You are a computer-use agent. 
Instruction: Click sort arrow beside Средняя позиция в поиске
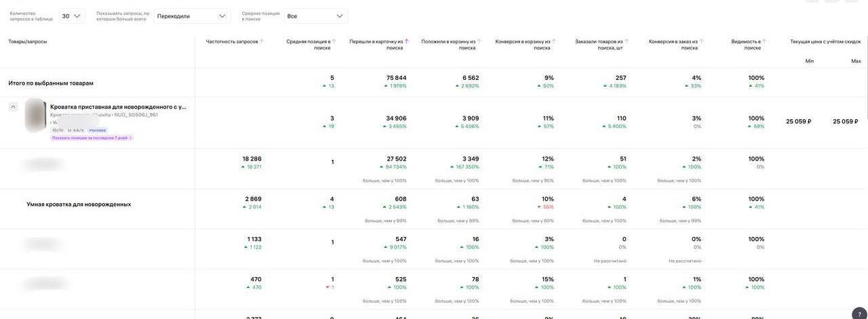[x=334, y=41]
